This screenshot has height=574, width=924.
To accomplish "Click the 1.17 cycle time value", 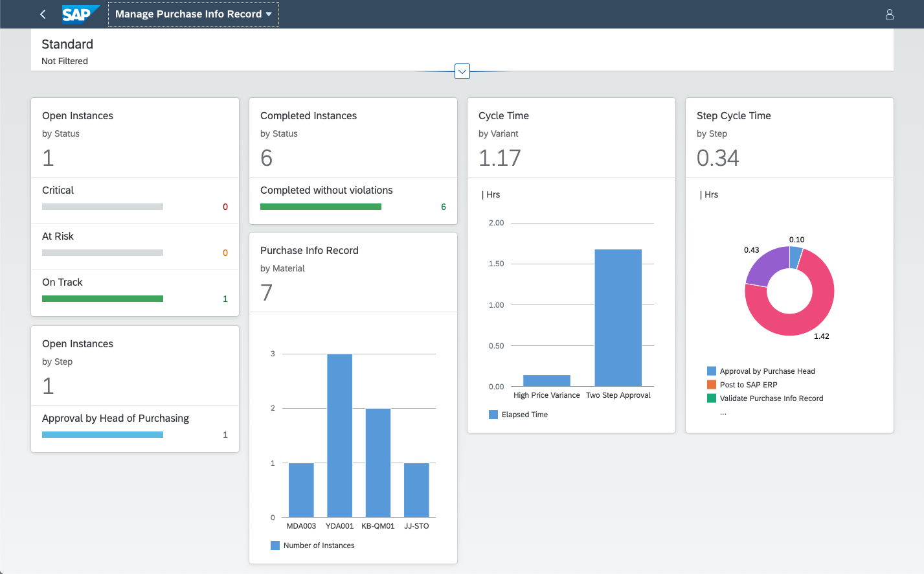I will pyautogui.click(x=500, y=158).
